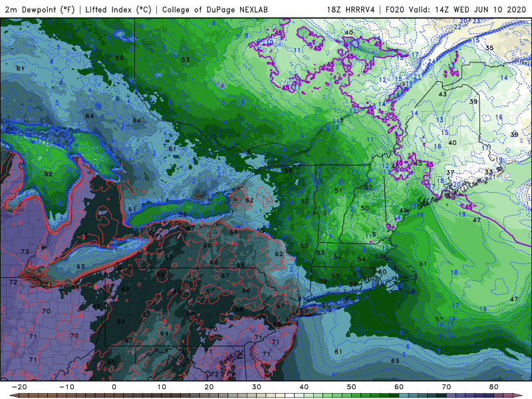
Task: Click the 80 tick label on the color scale
Action: [494, 387]
